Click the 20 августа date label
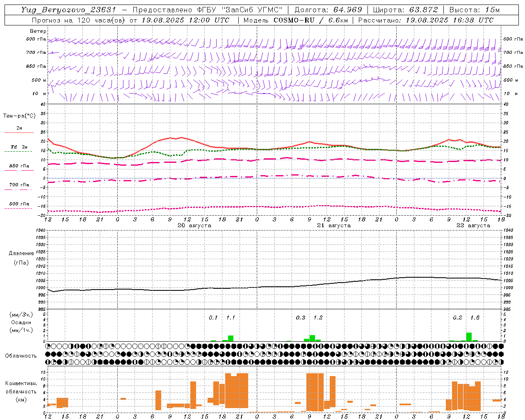Viewport: 525px width, 420px height. (x=194, y=226)
